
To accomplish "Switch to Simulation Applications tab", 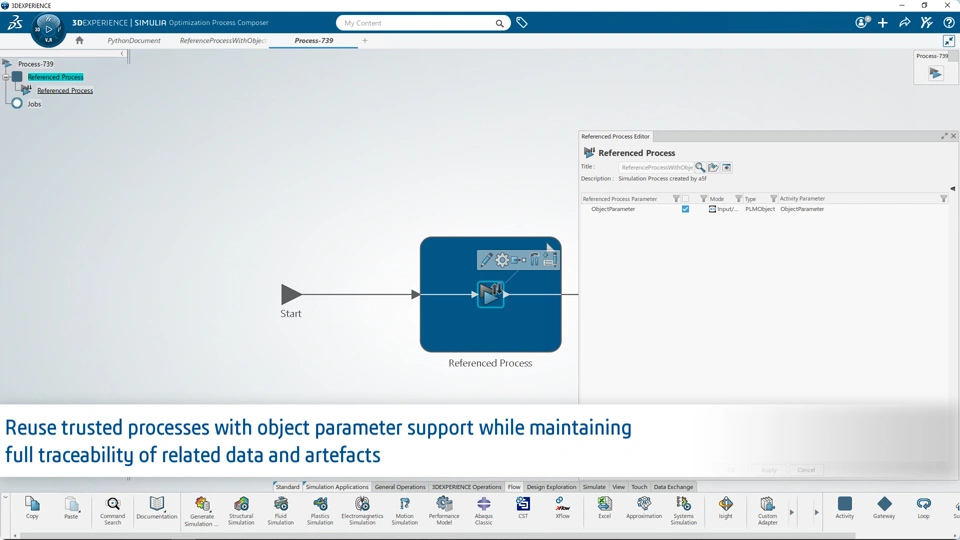I will pyautogui.click(x=337, y=487).
